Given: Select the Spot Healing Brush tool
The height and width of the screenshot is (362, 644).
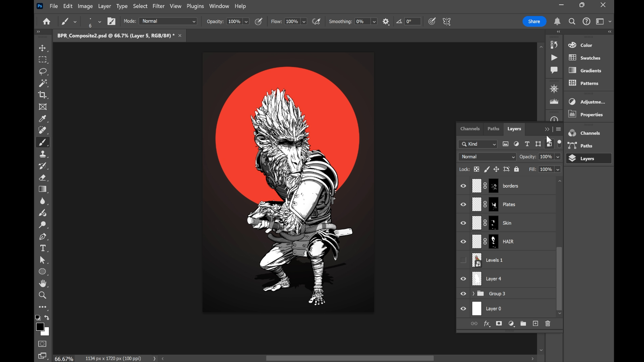Looking at the screenshot, I should coord(43,130).
